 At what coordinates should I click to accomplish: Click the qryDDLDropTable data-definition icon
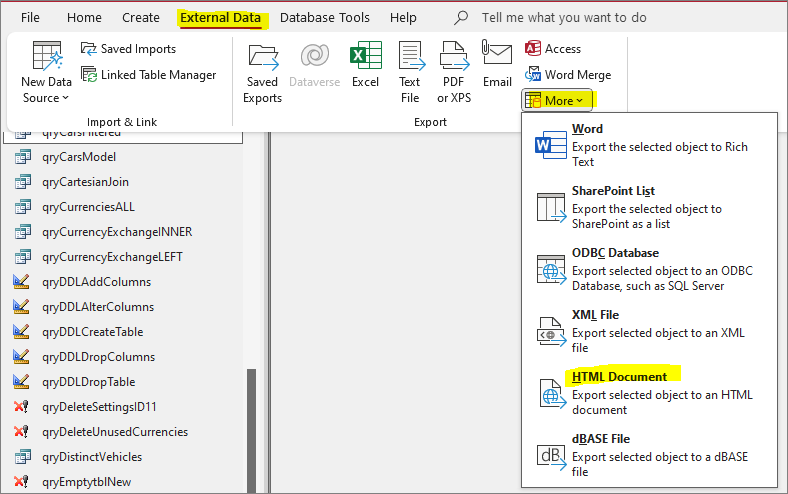[x=22, y=381]
